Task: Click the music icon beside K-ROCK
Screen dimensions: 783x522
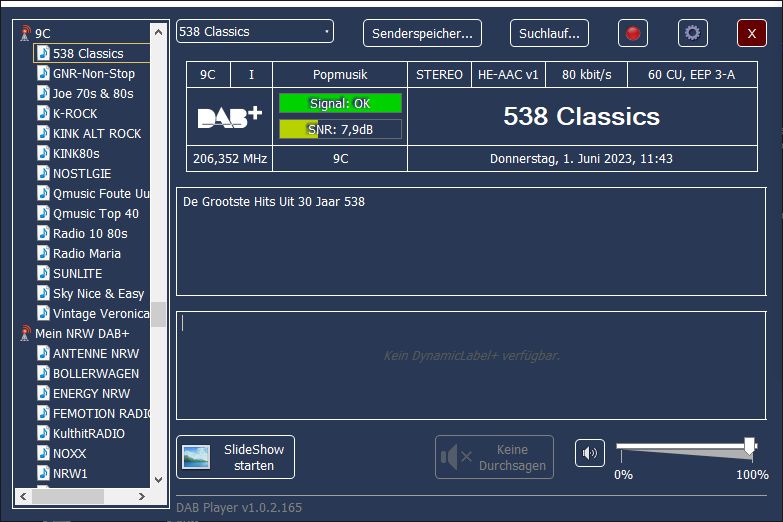Action: pos(43,113)
